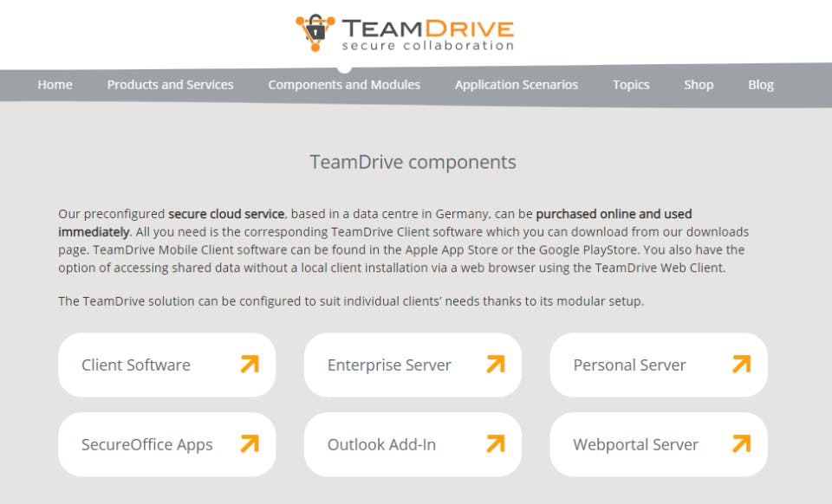Click the Enterprise Server arrow icon
This screenshot has width=832, height=504.
coord(497,365)
